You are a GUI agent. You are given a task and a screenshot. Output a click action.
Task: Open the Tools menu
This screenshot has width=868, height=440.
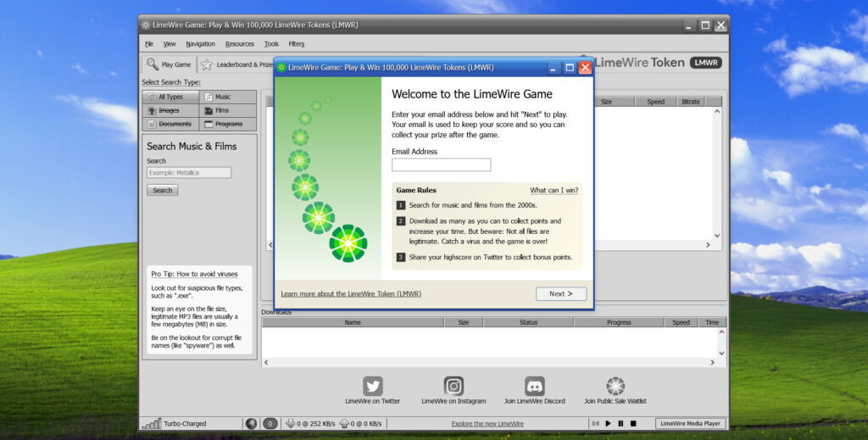coord(271,44)
